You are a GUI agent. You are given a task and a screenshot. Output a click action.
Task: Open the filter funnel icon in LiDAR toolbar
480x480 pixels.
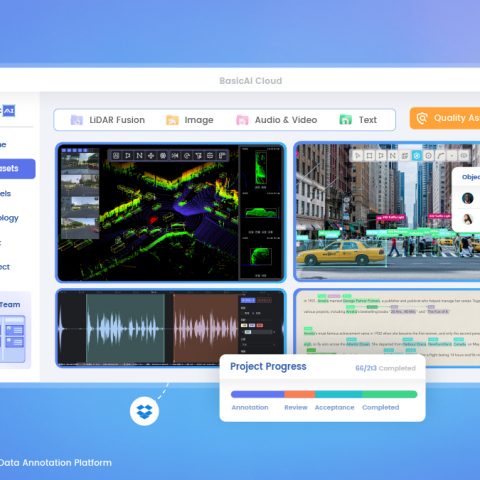tap(198, 156)
